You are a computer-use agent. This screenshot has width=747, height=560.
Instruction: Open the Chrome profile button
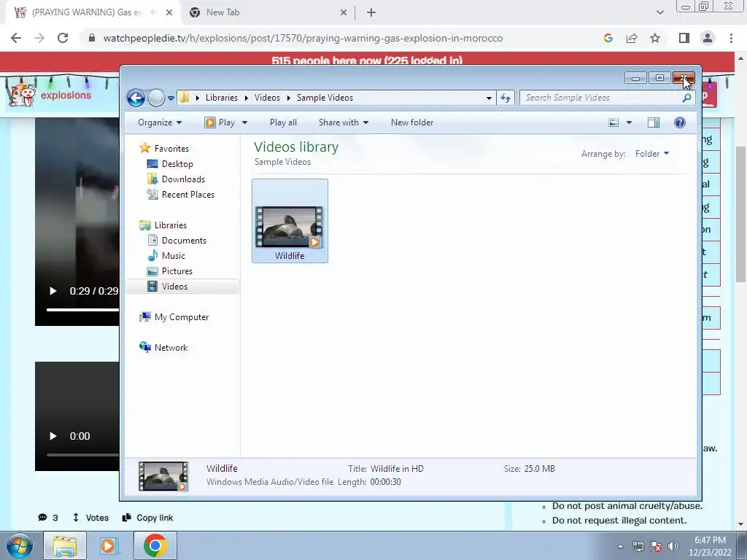[x=708, y=38]
